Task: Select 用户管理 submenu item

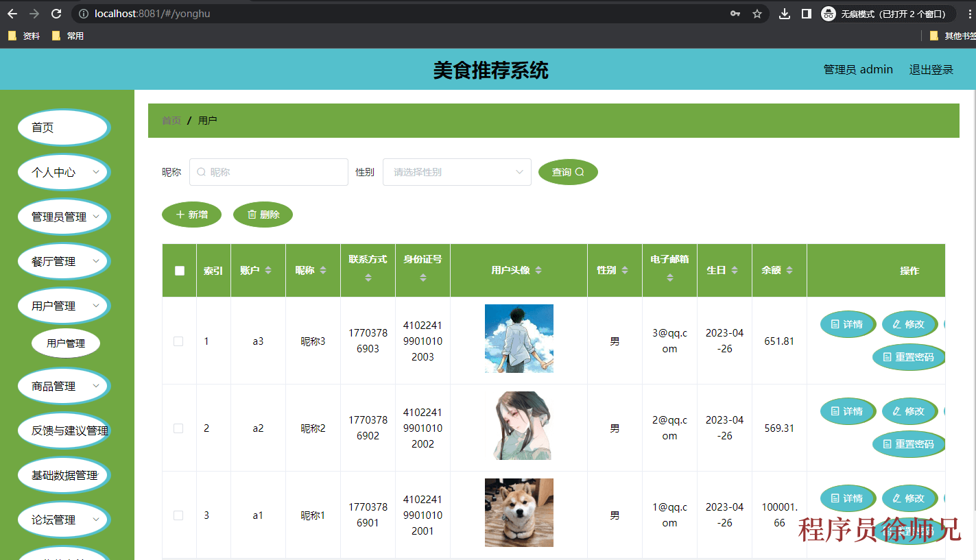Action: click(66, 343)
